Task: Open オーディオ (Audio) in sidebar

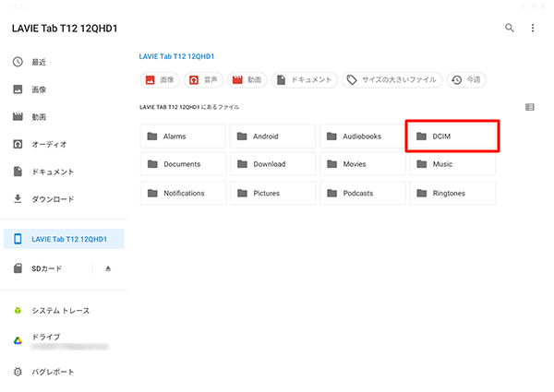Action: coord(64,144)
